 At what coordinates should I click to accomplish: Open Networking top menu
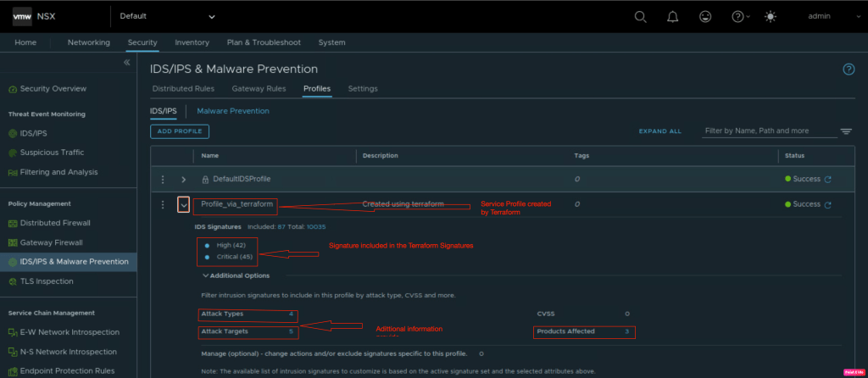88,42
